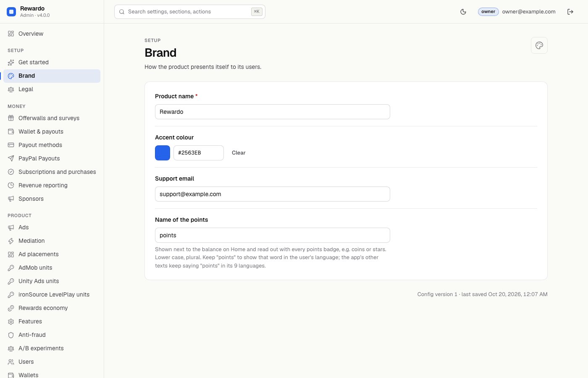Click the palette icon button beside Brand heading
The image size is (588, 378).
(539, 45)
